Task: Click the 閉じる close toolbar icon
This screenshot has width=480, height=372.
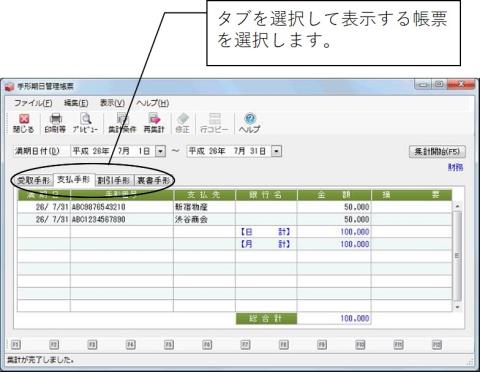Action: (24, 123)
